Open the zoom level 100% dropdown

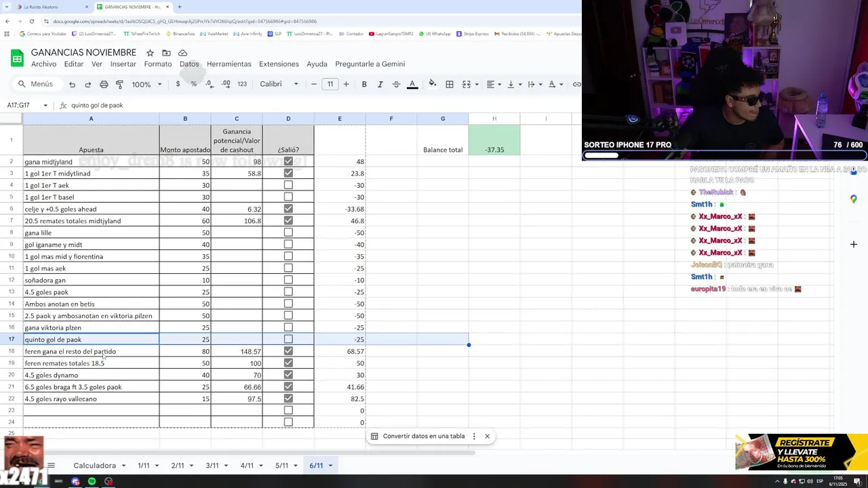point(146,84)
